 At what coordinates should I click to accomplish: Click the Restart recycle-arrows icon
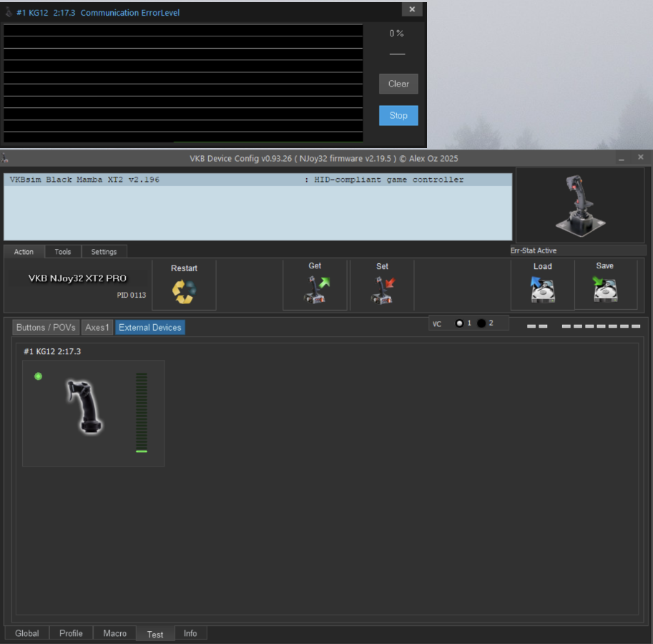pos(184,291)
